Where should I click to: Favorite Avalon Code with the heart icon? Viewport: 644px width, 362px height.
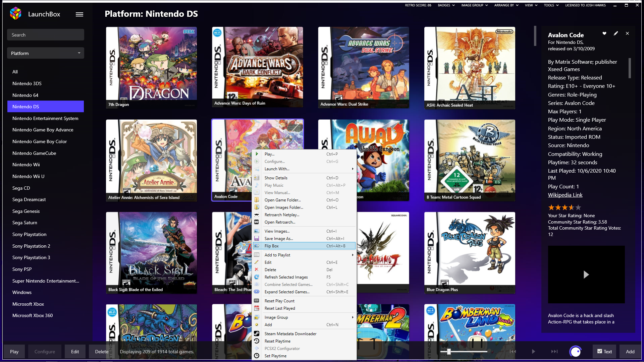coord(604,34)
